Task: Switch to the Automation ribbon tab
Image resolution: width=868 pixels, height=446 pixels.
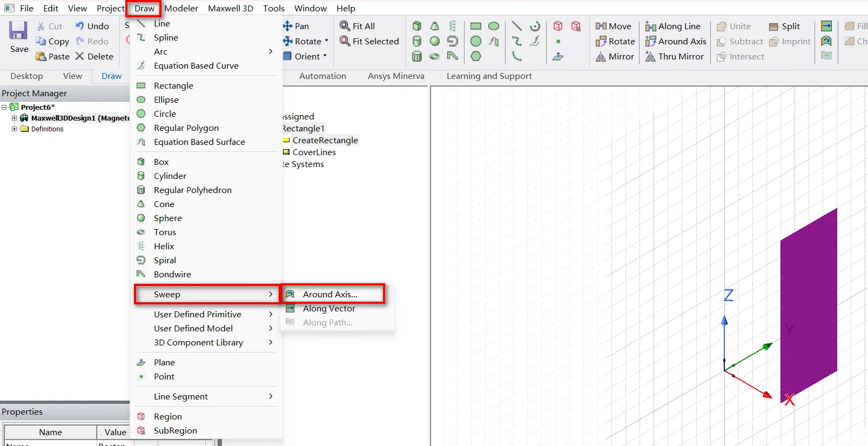Action: 322,76
